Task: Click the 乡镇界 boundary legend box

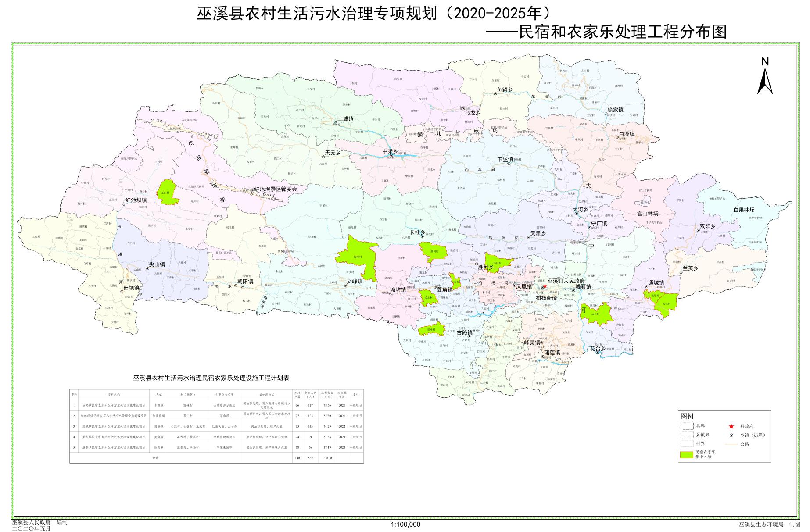Action: pos(687,436)
